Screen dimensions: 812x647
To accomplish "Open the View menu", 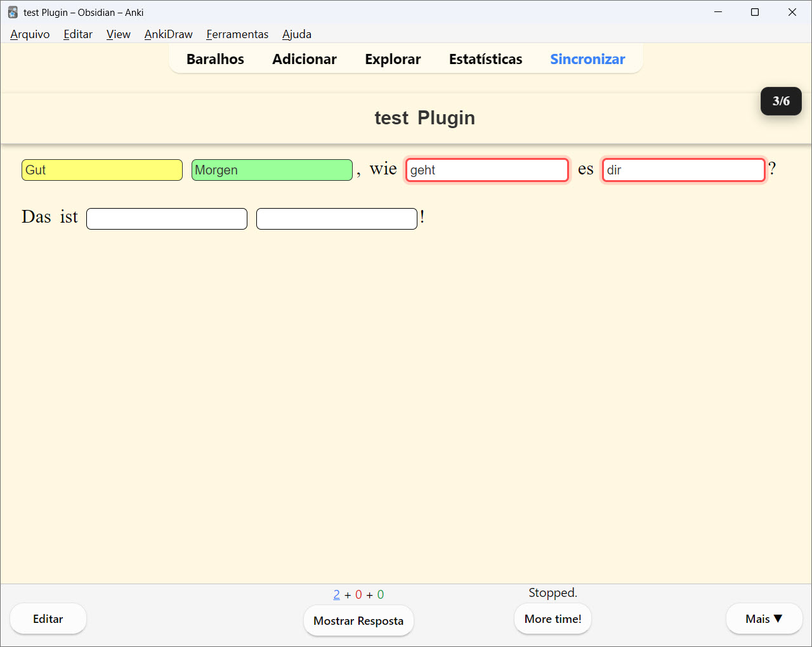I will (x=119, y=34).
